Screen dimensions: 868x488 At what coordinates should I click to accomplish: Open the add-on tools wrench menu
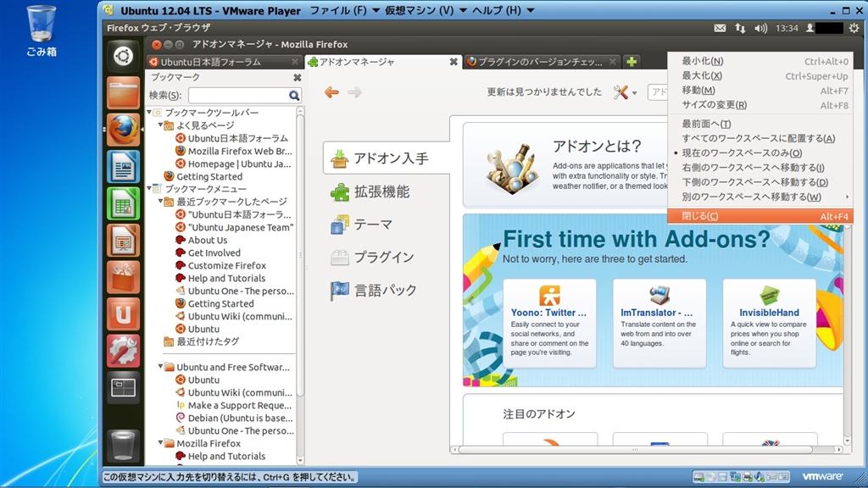(625, 92)
